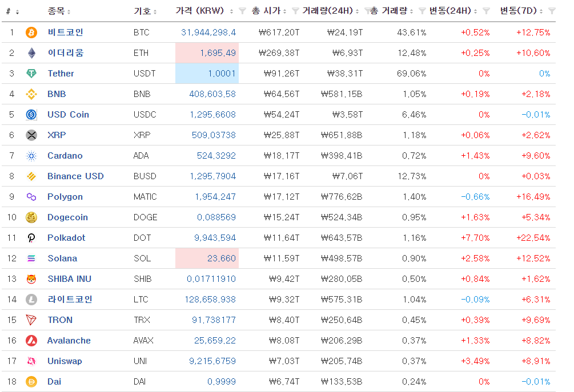
Task: Open the Avalanche coin link
Action: (69, 341)
